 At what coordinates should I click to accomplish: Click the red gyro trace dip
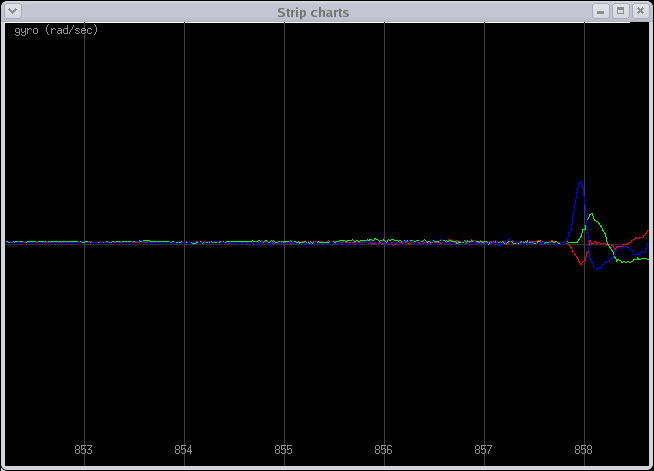point(581,263)
